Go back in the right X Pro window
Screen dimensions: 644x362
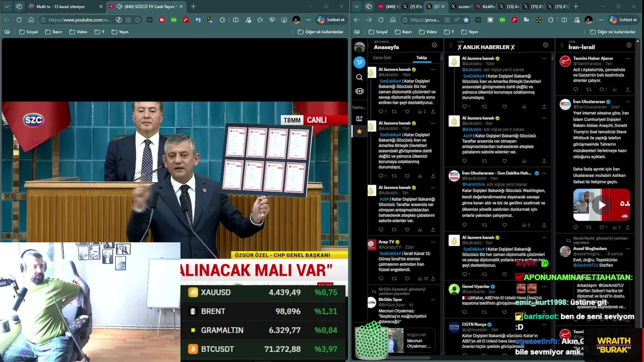tap(357, 20)
